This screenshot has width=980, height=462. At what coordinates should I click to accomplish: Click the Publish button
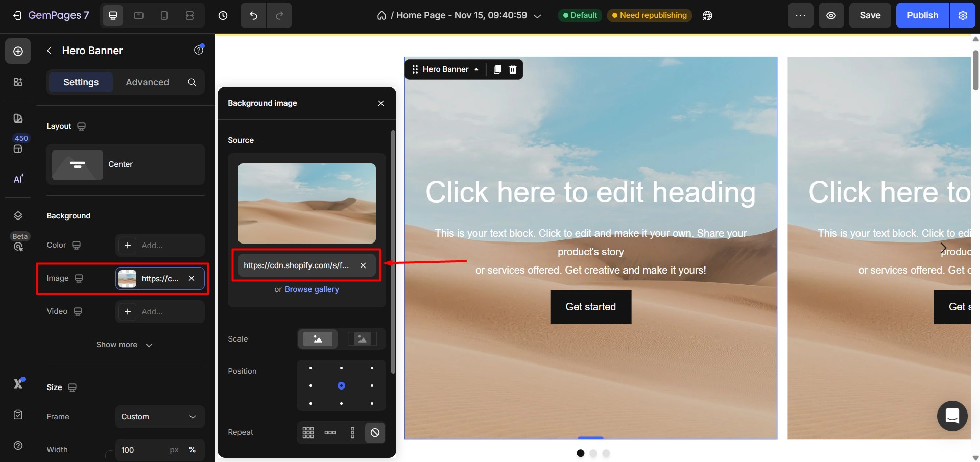click(x=922, y=15)
